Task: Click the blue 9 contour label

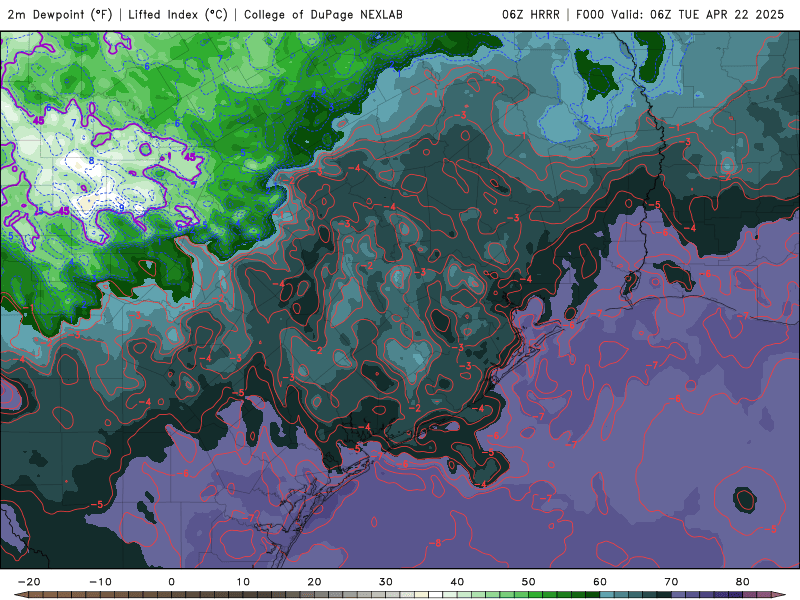Action: coord(121,207)
